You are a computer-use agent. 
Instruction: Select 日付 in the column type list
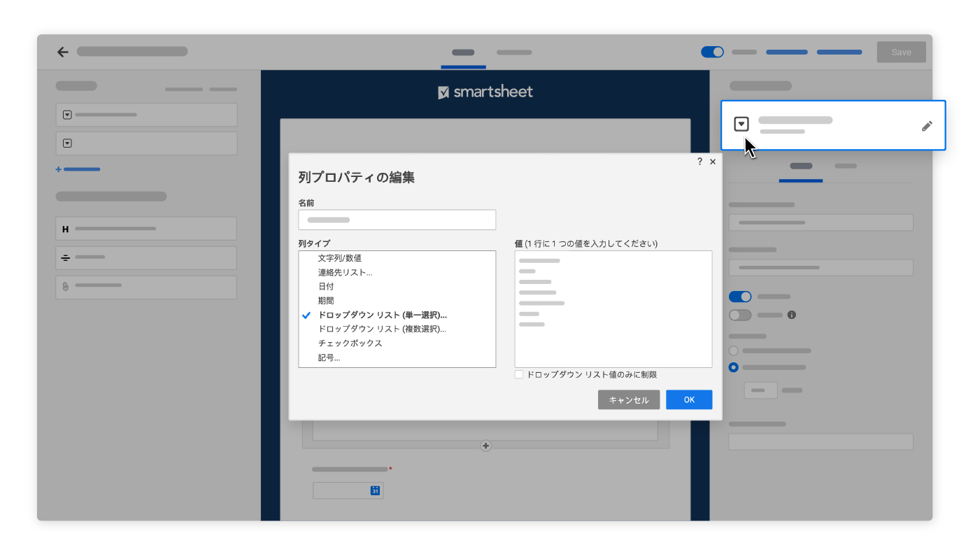tap(326, 285)
